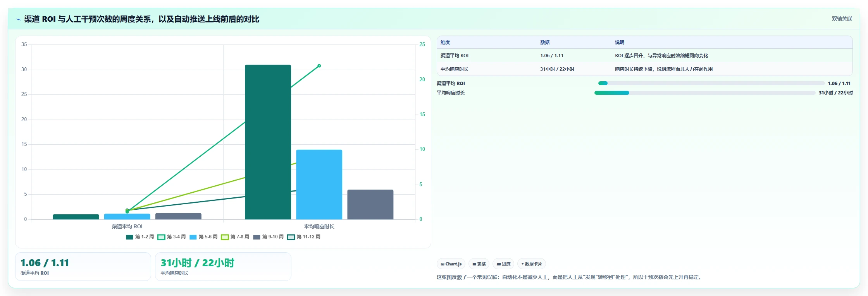The image size is (868, 296).
Task: Click the 31小时 / 22小时 value beside progress bar
Action: pyautogui.click(x=836, y=93)
